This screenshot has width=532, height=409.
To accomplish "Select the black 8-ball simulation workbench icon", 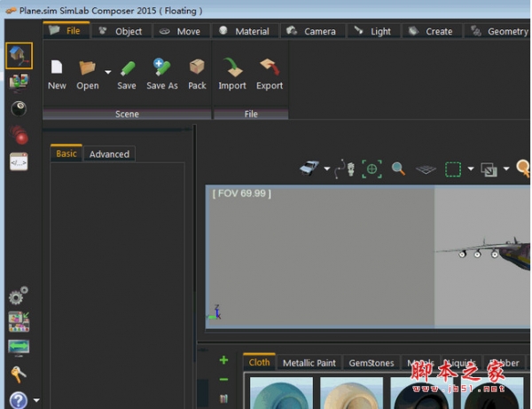I will [19, 108].
